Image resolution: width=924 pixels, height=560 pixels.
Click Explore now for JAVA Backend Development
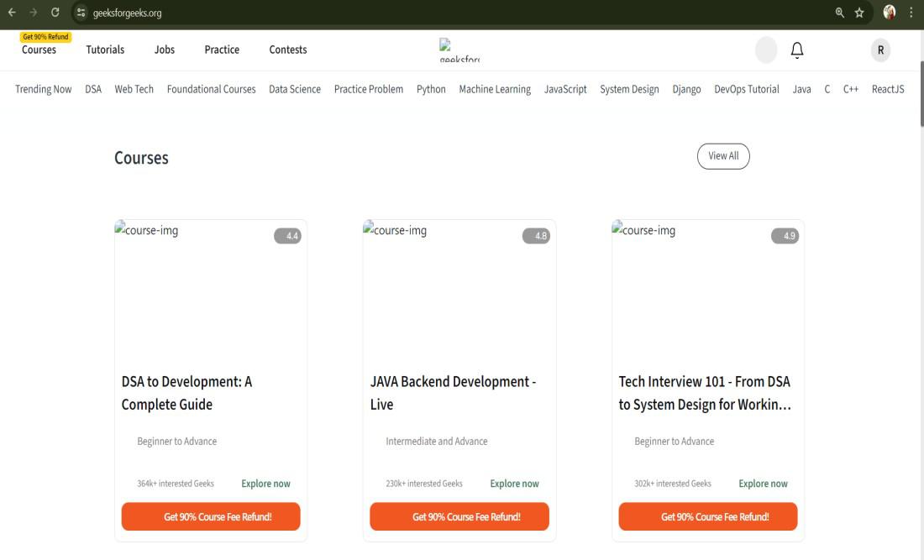pyautogui.click(x=514, y=484)
